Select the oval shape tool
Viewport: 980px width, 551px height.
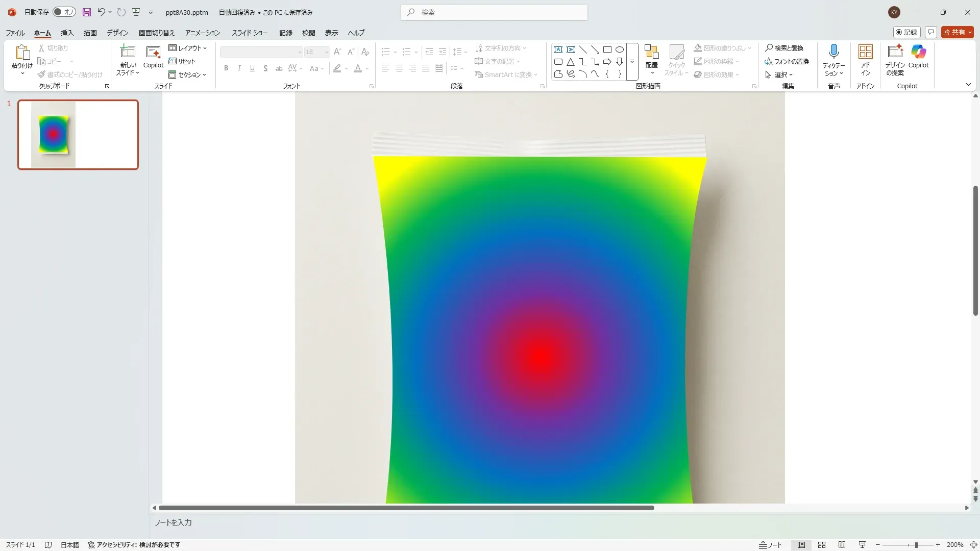[x=619, y=49]
